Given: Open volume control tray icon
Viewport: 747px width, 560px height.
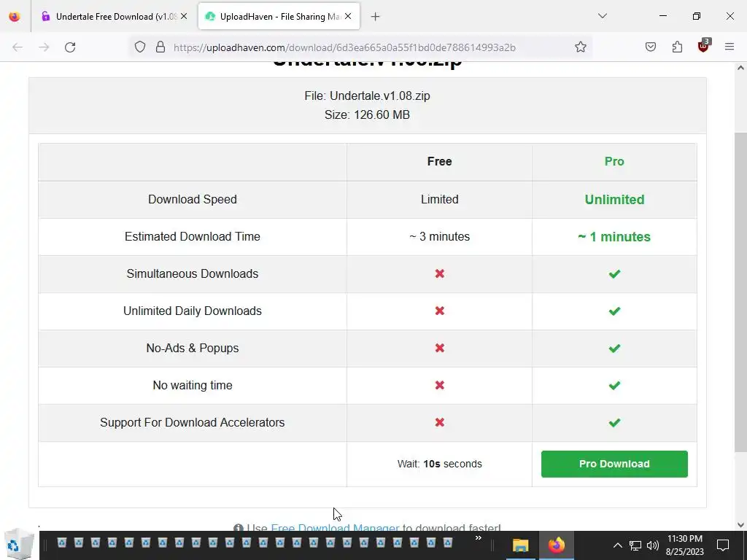Looking at the screenshot, I should point(653,545).
